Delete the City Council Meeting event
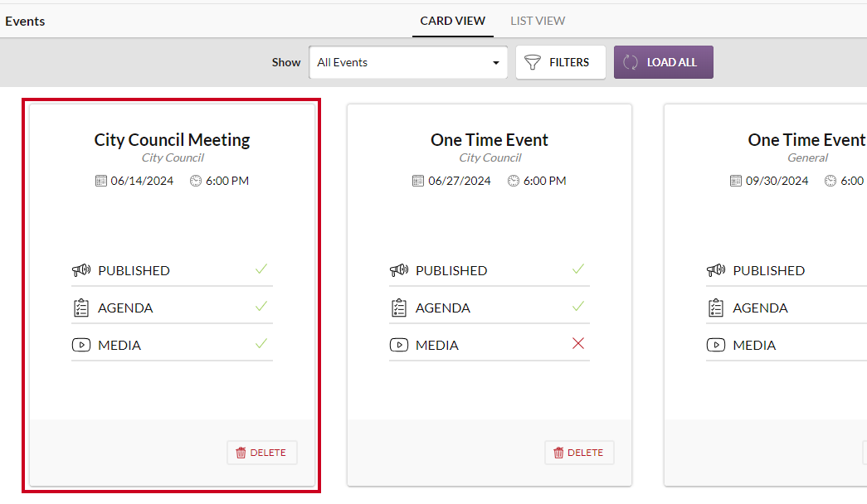Image resolution: width=867 pixels, height=504 pixels. pos(262,453)
